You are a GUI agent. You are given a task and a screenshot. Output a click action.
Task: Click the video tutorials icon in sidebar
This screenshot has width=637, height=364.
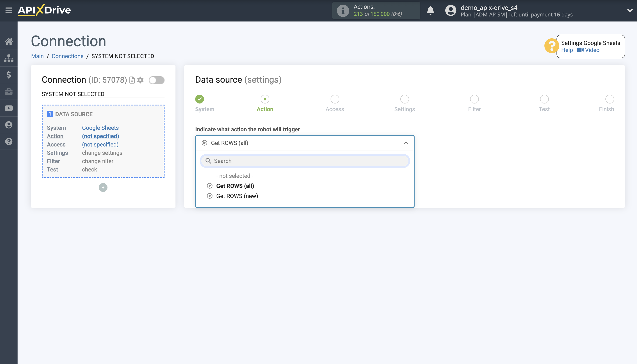[9, 108]
